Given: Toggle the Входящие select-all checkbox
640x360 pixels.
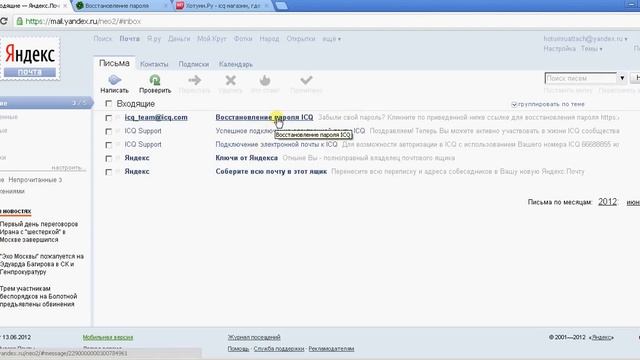Looking at the screenshot, I should coord(108,104).
